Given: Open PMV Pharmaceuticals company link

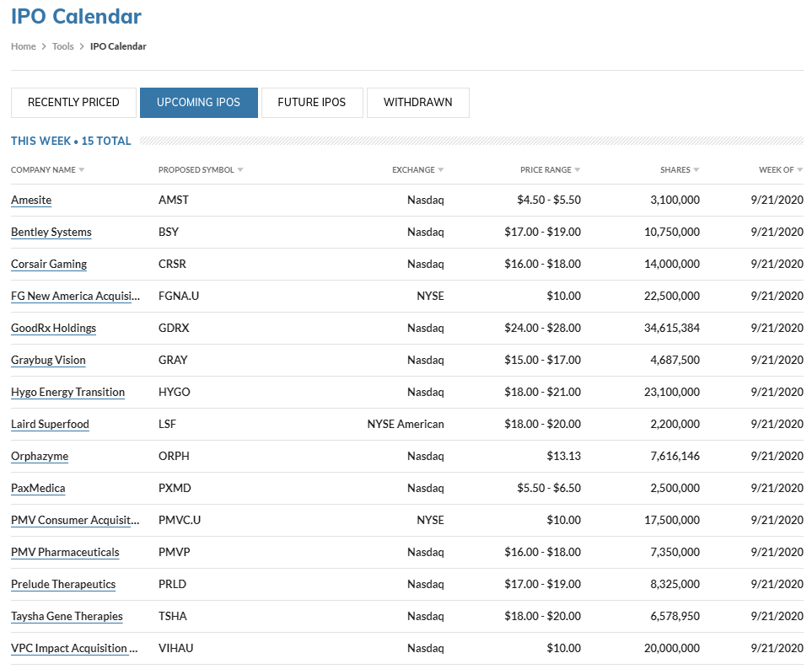Looking at the screenshot, I should click(x=65, y=553).
